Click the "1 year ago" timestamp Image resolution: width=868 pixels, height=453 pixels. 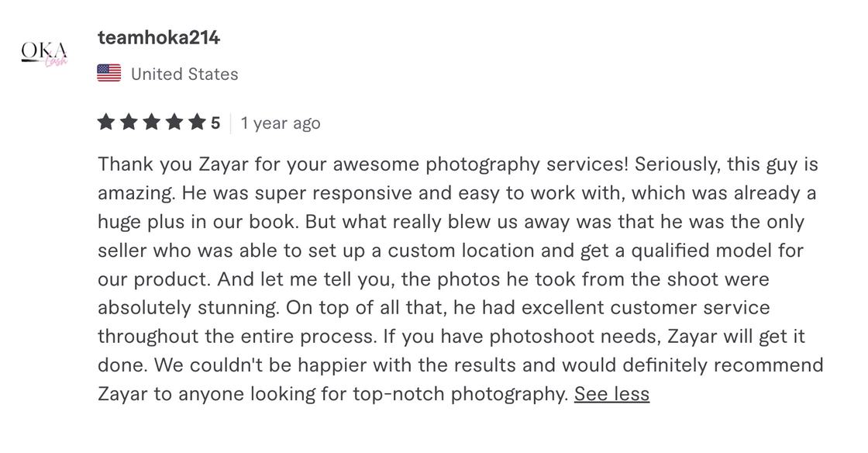[x=280, y=123]
